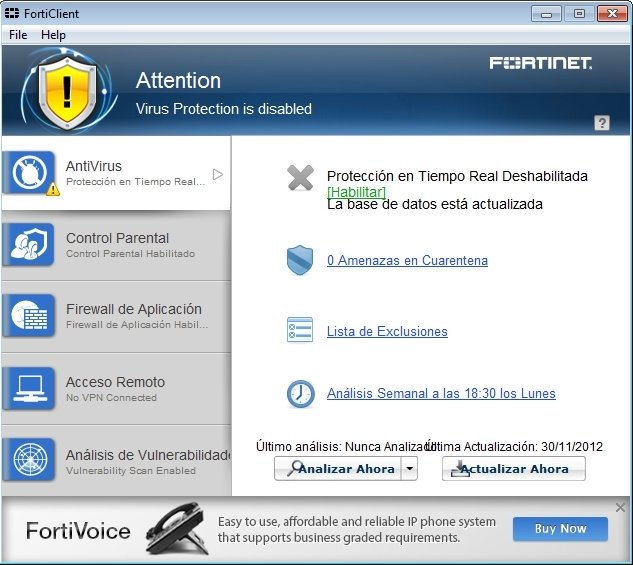
Task: Click 'No VPN Connected' status text
Action: [111, 398]
